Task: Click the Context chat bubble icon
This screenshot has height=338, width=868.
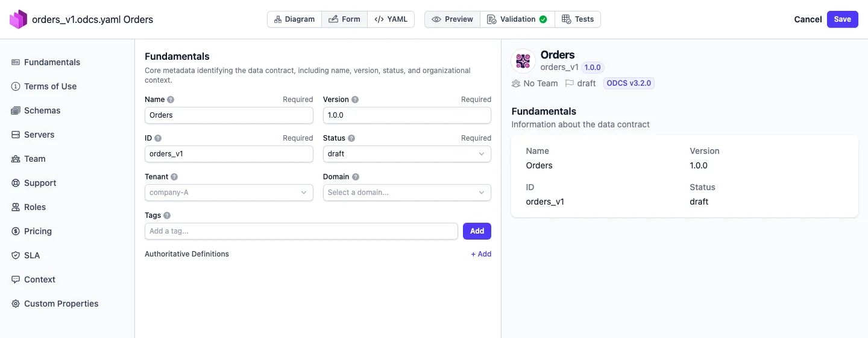Action: [x=16, y=279]
